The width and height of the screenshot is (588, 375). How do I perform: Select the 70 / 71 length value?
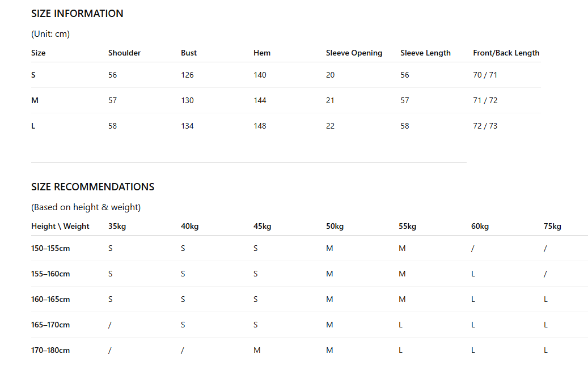pyautogui.click(x=485, y=75)
